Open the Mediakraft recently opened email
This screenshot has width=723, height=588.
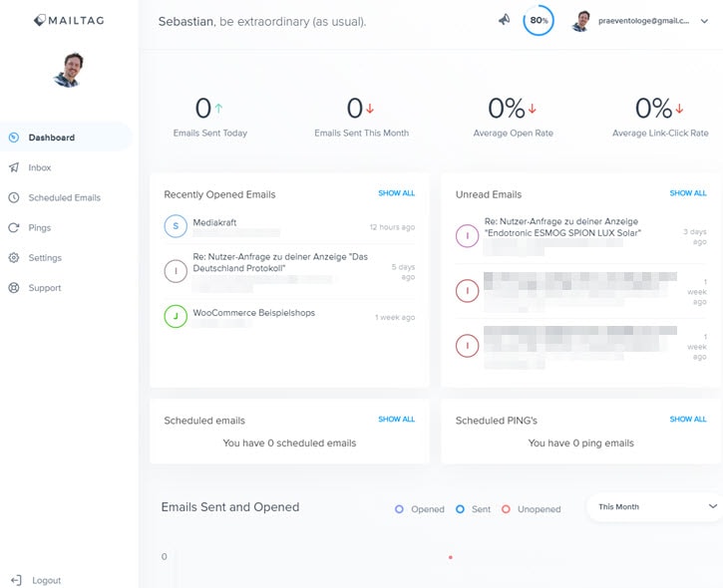pyautogui.click(x=215, y=223)
